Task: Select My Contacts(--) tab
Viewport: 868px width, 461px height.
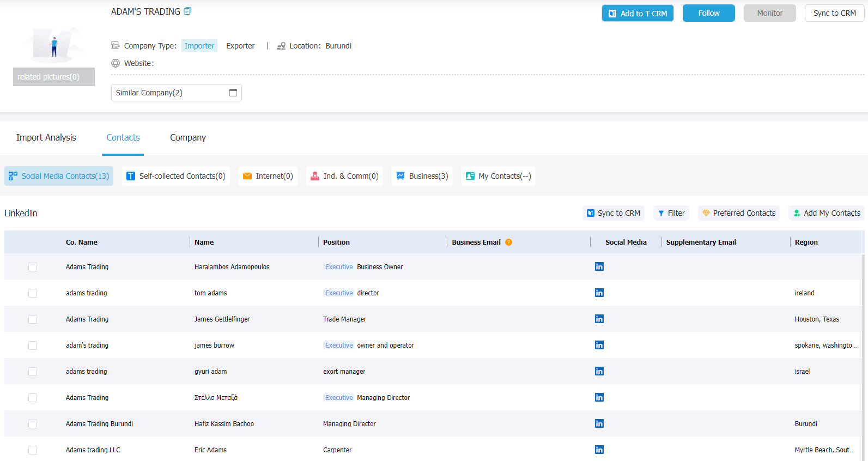Action: pyautogui.click(x=499, y=176)
